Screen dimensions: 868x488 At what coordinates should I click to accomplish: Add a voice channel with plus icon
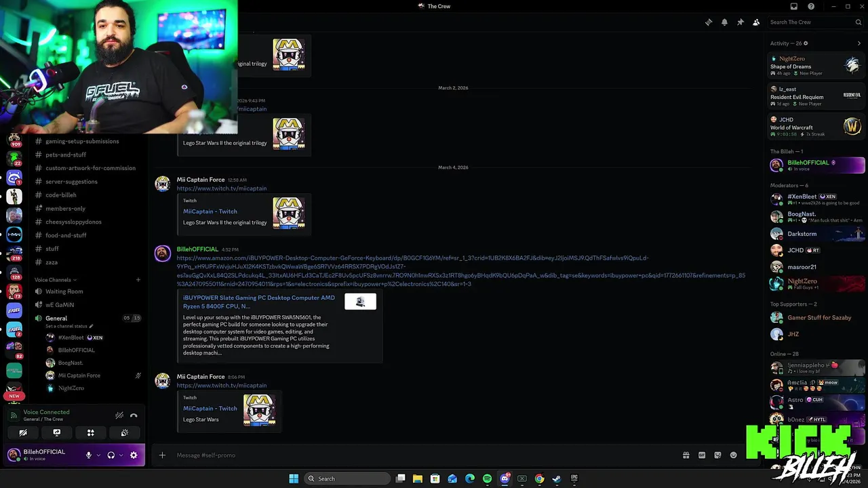click(138, 280)
